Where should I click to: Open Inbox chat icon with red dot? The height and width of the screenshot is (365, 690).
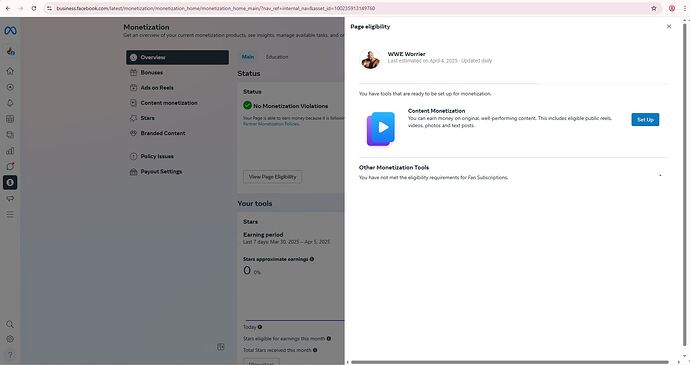click(10, 166)
